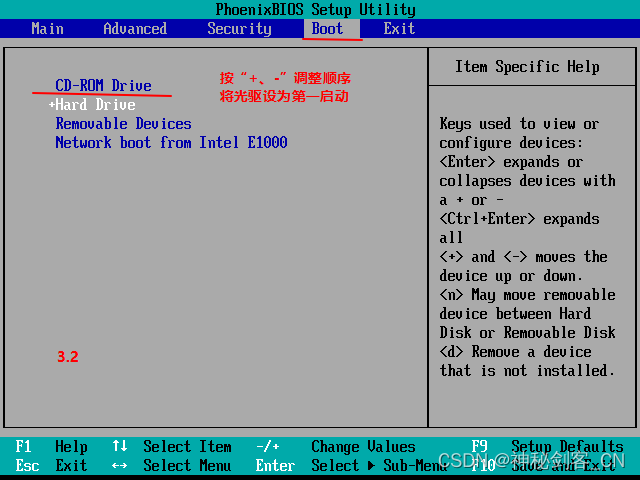
Task: Click the Sub-Menu triangle arrow icon
Action: [x=371, y=465]
